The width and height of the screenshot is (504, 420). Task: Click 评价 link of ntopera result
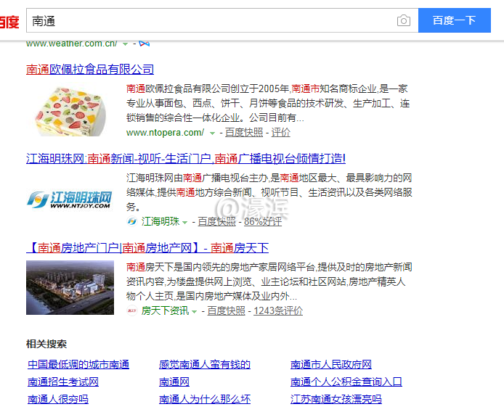(280, 132)
